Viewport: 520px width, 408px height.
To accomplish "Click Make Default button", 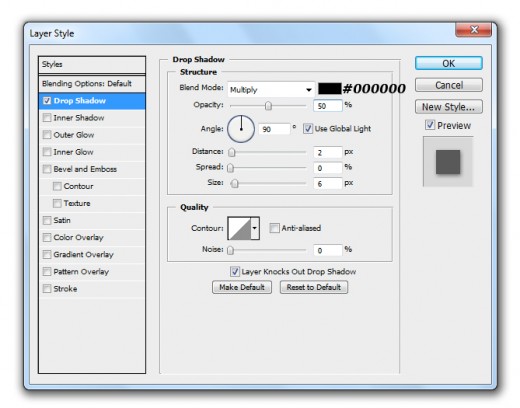I will [242, 287].
